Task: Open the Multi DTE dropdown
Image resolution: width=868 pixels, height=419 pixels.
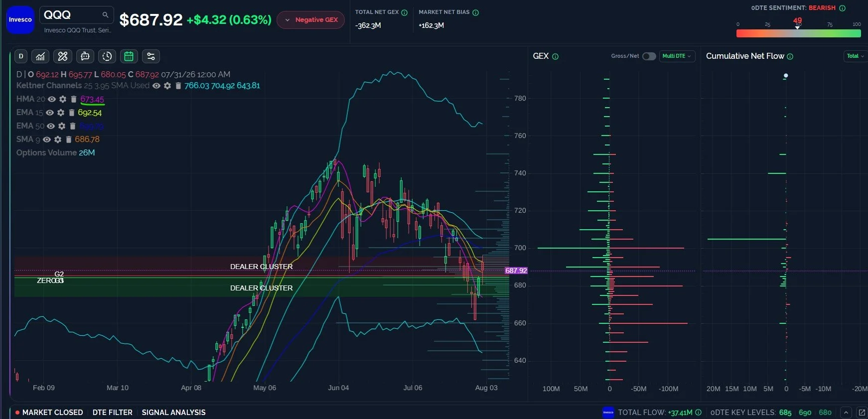Action: (677, 56)
